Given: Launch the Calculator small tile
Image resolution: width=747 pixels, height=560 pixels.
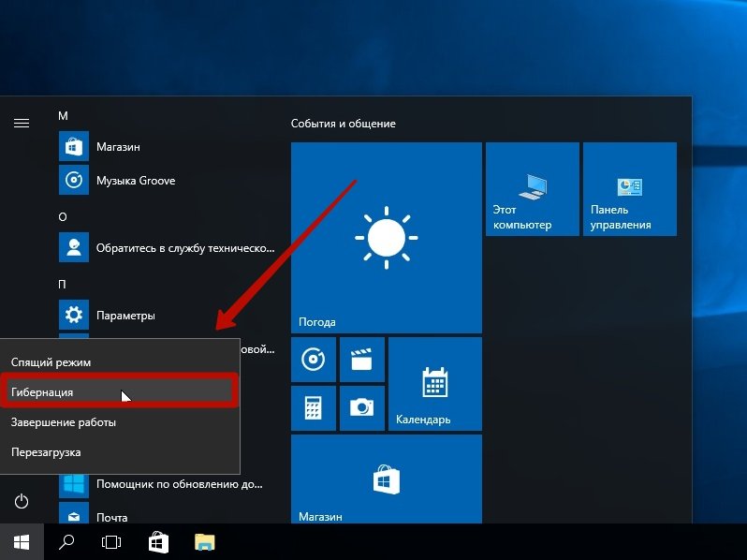Looking at the screenshot, I should pyautogui.click(x=314, y=407).
